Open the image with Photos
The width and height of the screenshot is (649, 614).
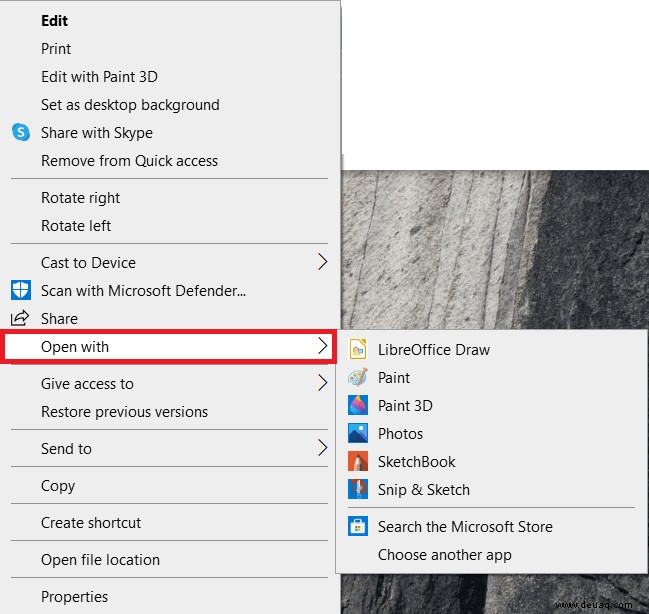[491, 433]
